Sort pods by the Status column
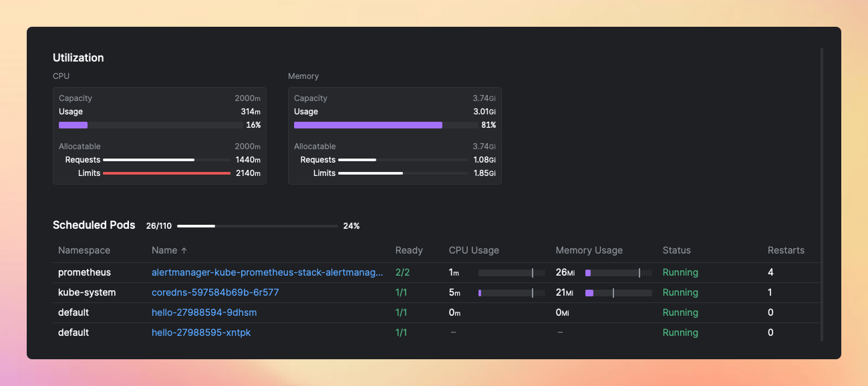The image size is (868, 386). click(x=676, y=250)
